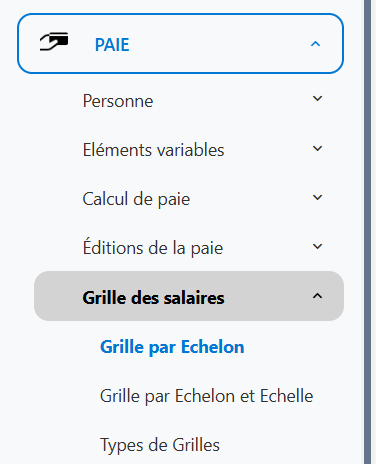Select the Grille des salaires menu entry
This screenshot has width=376, height=464.
[153, 298]
